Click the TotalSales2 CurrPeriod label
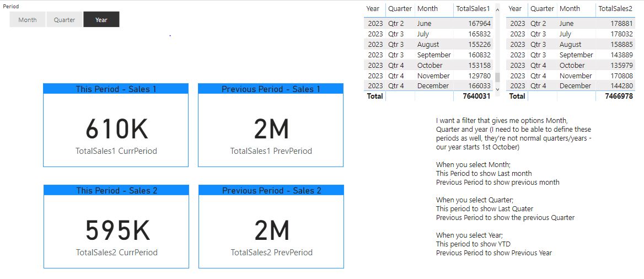This screenshot has width=644, height=279. click(x=117, y=253)
